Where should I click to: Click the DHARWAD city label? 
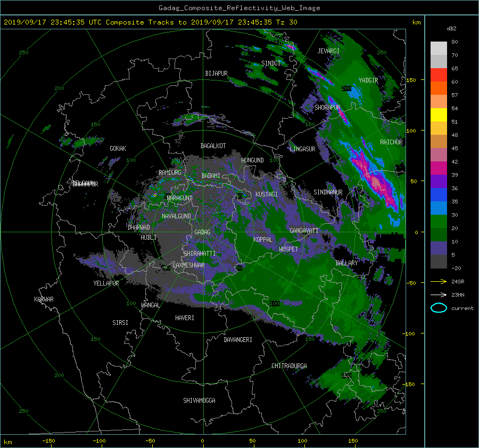[x=139, y=227]
